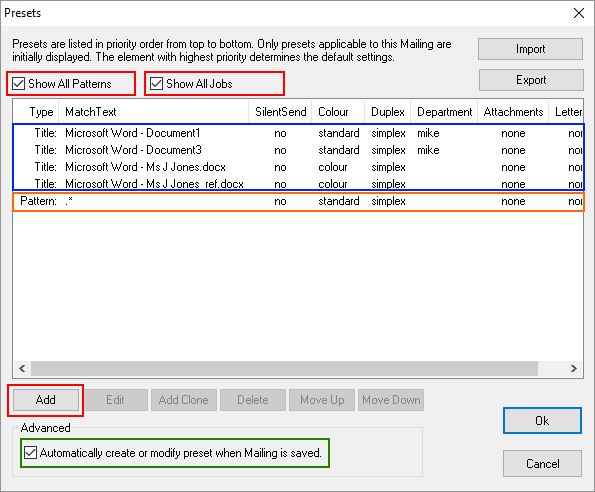Screen dimensions: 595x492
Task: Click the Export button
Action: coord(531,80)
